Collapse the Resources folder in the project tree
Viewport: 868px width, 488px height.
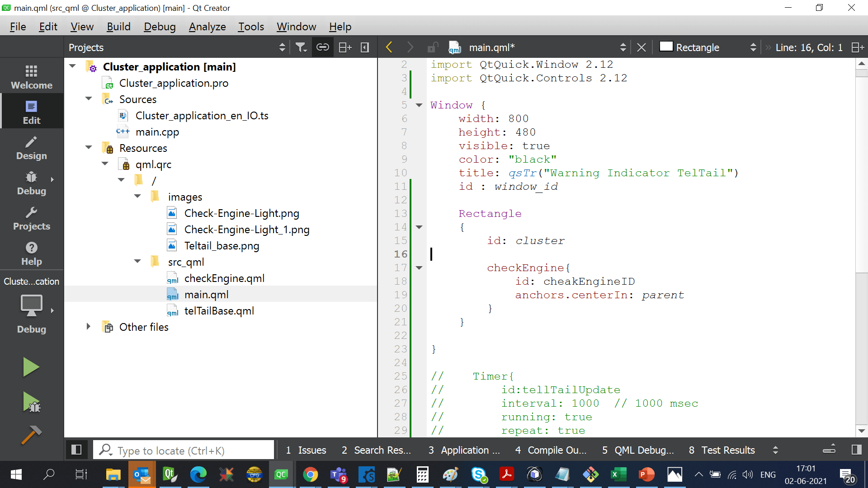pyautogui.click(x=89, y=147)
